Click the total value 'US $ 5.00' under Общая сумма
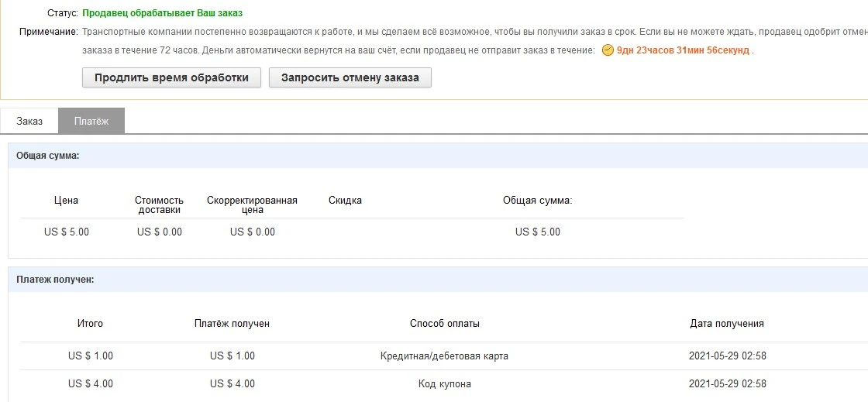The height and width of the screenshot is (402, 868). click(538, 232)
